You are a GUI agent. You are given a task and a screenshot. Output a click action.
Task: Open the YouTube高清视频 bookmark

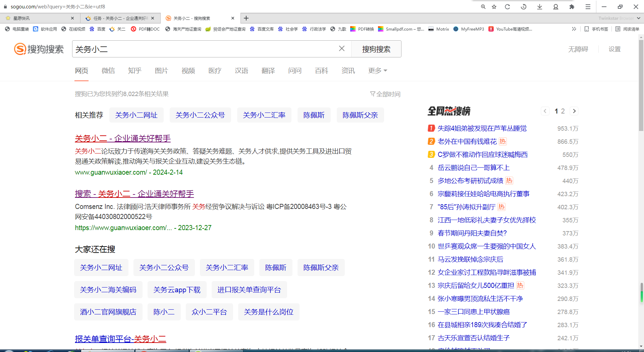[x=510, y=29]
